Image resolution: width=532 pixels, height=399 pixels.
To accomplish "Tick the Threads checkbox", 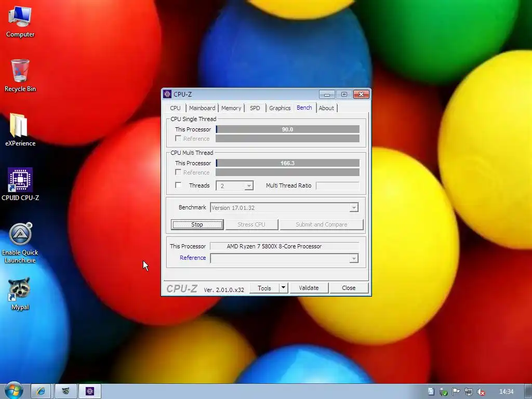I will coord(178,185).
